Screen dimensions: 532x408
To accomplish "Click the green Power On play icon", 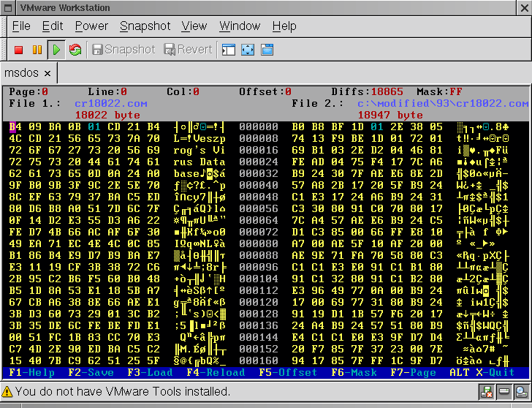I will tap(56, 50).
